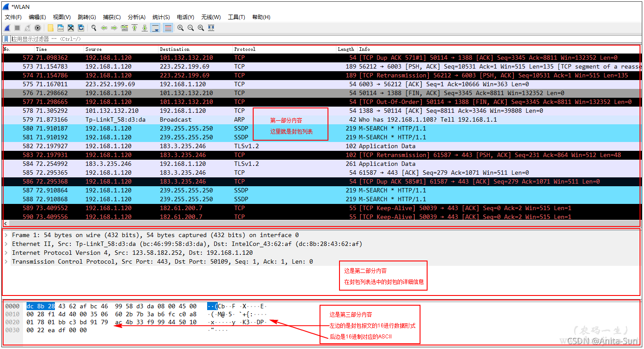Image resolution: width=644 pixels, height=349 pixels.
Task: Stop the running capture
Action: [x=17, y=28]
